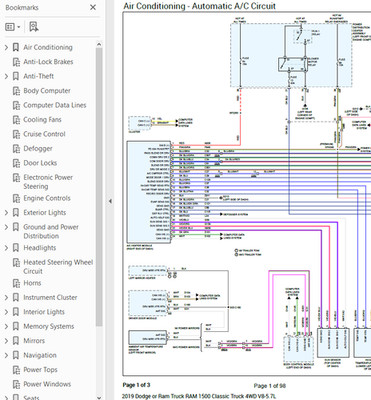
Task: Click the Power Windows bookmark page icon
Action: 16,384
